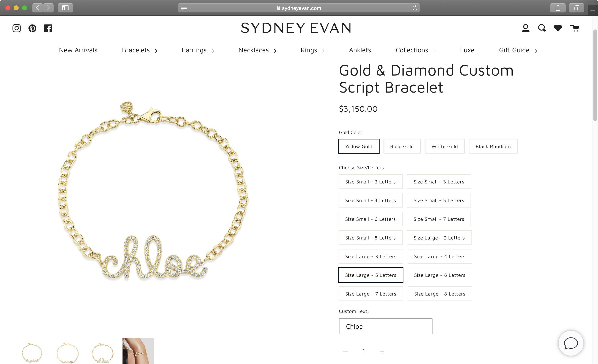The width and height of the screenshot is (598, 364).
Task: Expand the Gift Guide chevron
Action: pyautogui.click(x=536, y=51)
